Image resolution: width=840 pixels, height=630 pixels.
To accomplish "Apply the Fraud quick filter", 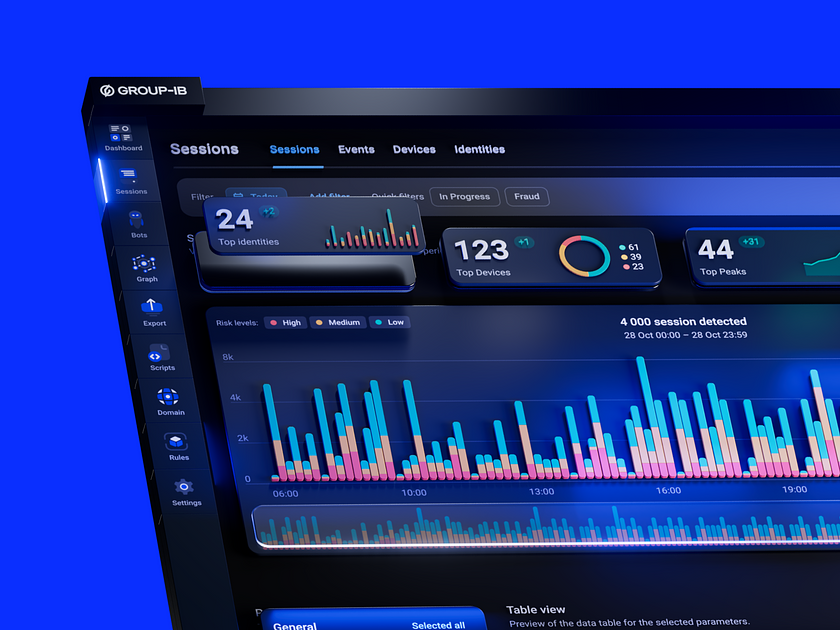I will pyautogui.click(x=526, y=197).
